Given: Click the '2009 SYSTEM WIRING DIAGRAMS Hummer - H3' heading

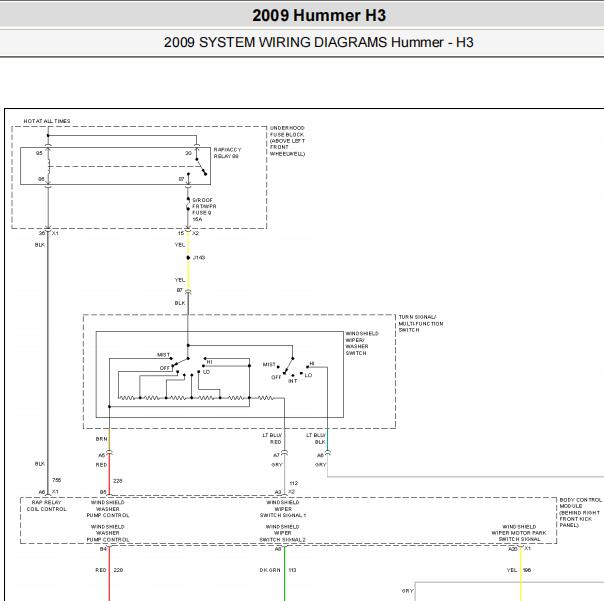Looking at the screenshot, I should click(319, 42).
